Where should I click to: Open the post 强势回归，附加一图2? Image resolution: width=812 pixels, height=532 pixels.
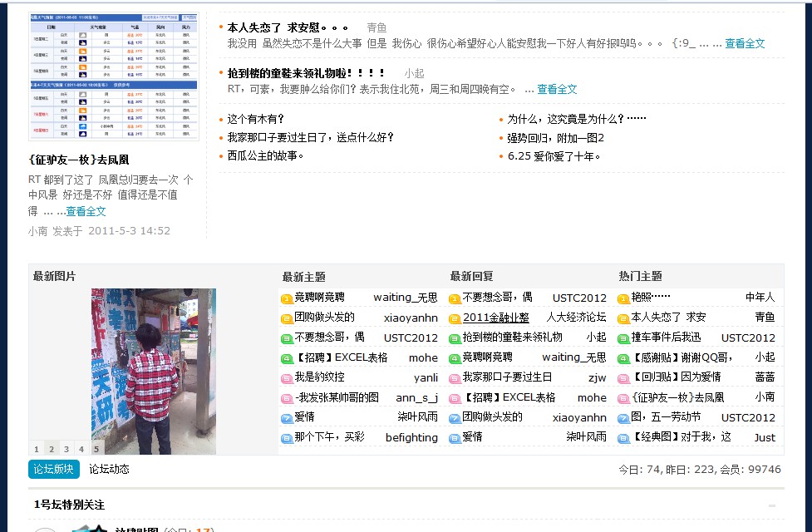coord(556,138)
